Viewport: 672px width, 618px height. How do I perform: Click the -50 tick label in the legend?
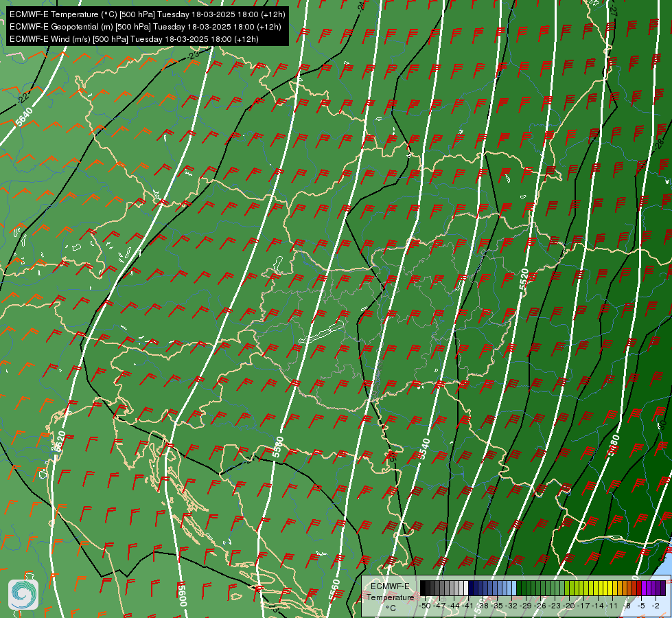click(425, 606)
